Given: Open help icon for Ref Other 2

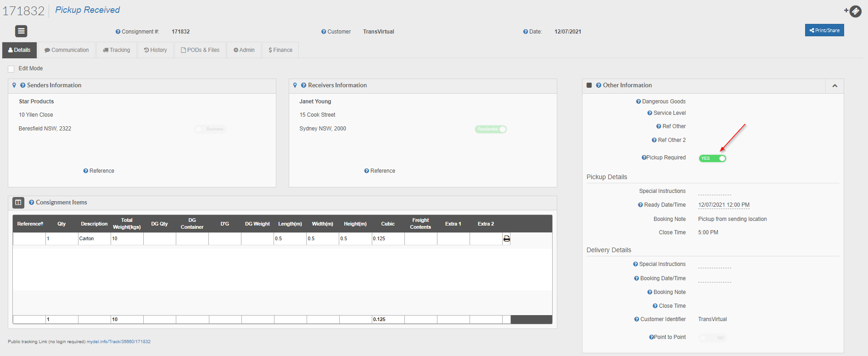Looking at the screenshot, I should [655, 140].
